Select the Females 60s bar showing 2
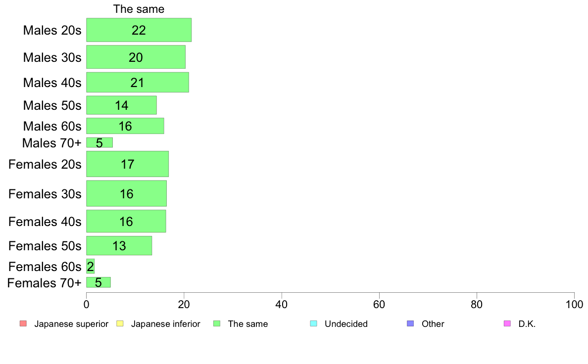Image resolution: width=588 pixels, height=364 pixels. (x=91, y=266)
